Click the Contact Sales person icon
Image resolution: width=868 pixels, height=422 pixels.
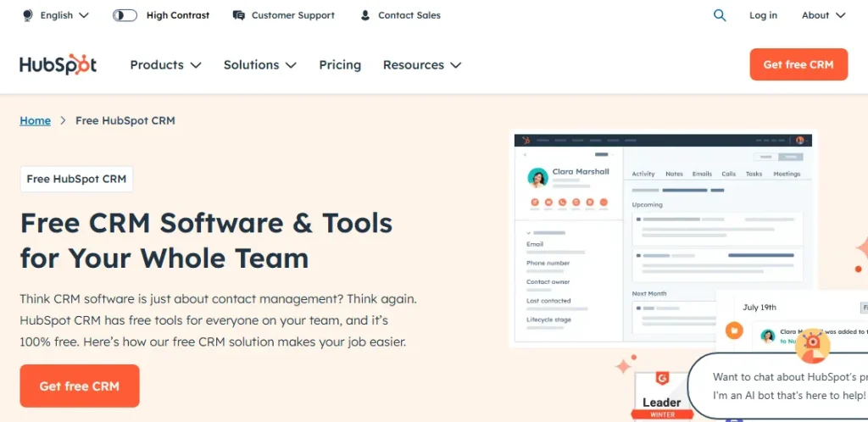tap(364, 15)
